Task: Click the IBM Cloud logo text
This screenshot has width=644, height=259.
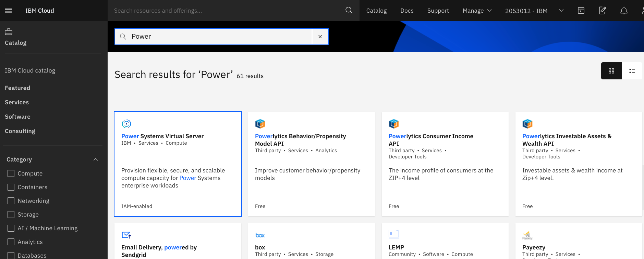Action: point(40,11)
